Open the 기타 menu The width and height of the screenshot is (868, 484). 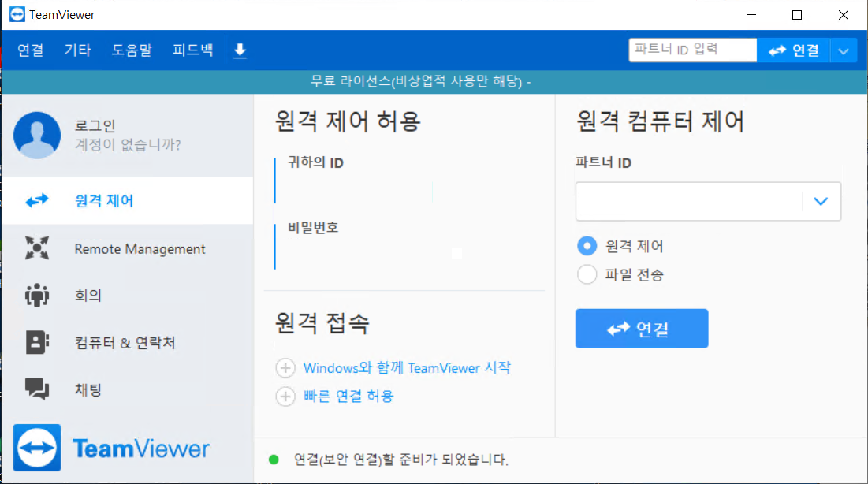(x=77, y=50)
